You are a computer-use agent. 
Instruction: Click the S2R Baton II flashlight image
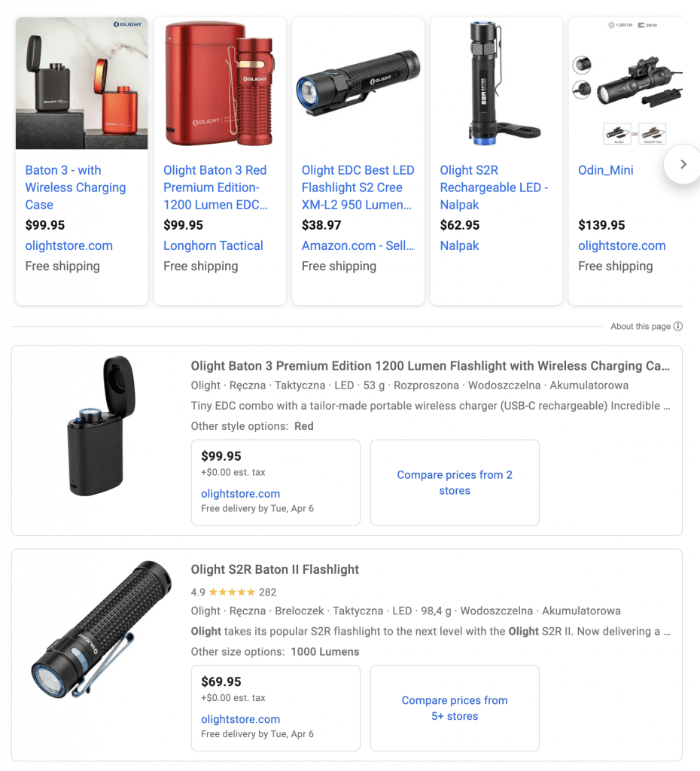[102, 629]
